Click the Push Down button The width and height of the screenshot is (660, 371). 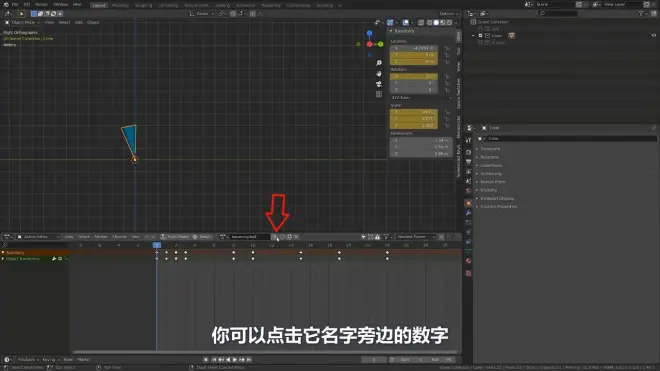coord(175,237)
